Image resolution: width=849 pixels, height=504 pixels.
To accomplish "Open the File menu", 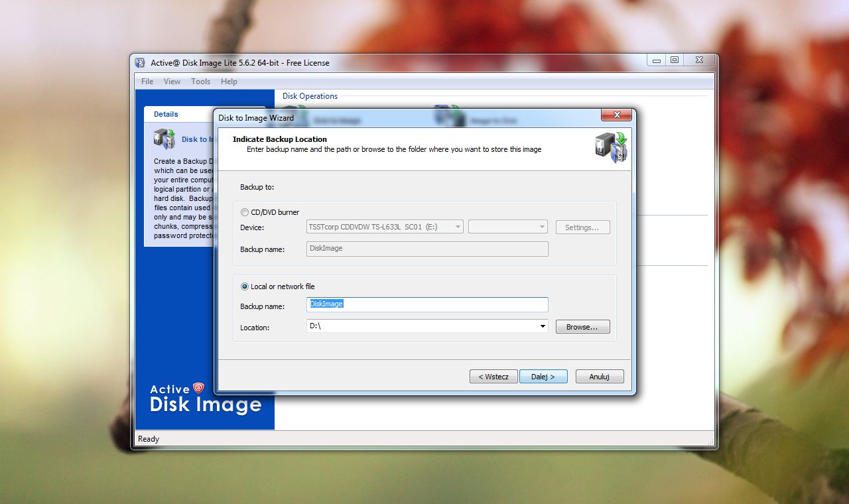I will coord(147,82).
